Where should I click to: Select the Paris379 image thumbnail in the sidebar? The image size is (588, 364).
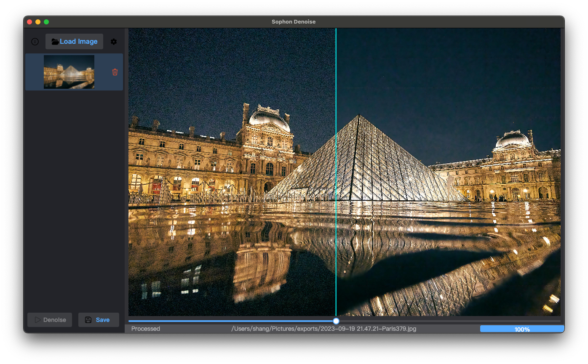click(68, 72)
